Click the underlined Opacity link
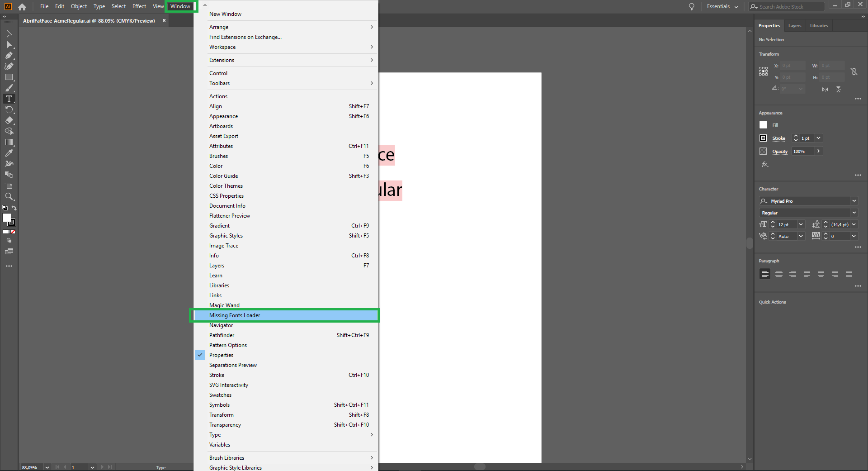 [x=780, y=152]
